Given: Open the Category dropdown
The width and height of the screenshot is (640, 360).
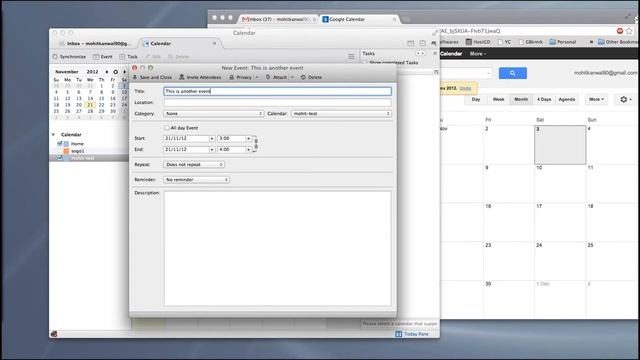Looking at the screenshot, I should coord(213,113).
